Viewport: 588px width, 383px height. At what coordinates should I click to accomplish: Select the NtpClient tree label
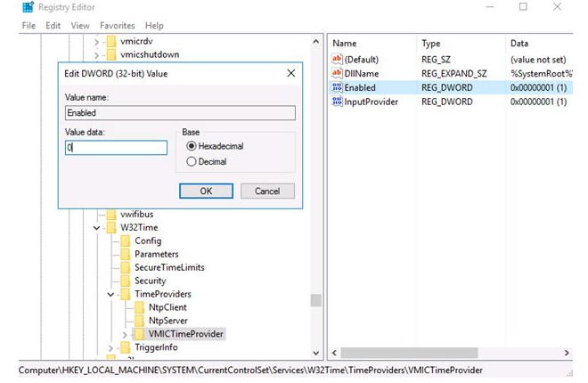[167, 307]
